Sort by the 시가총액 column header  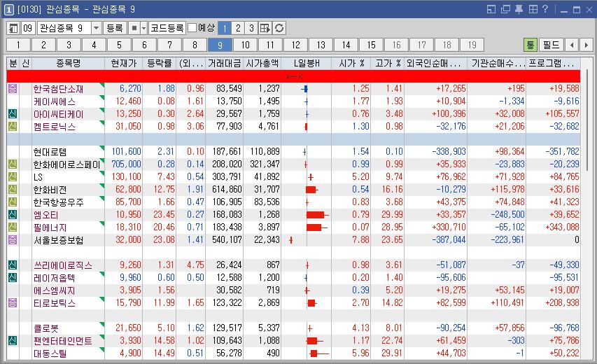click(x=262, y=63)
